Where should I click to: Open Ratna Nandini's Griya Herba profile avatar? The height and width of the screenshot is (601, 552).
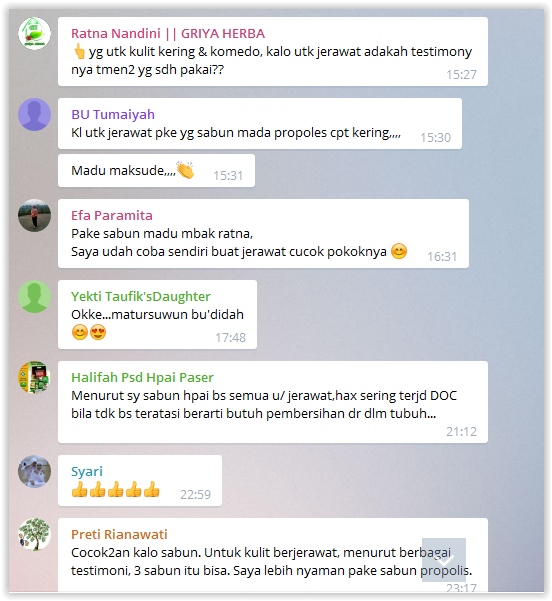tap(34, 33)
